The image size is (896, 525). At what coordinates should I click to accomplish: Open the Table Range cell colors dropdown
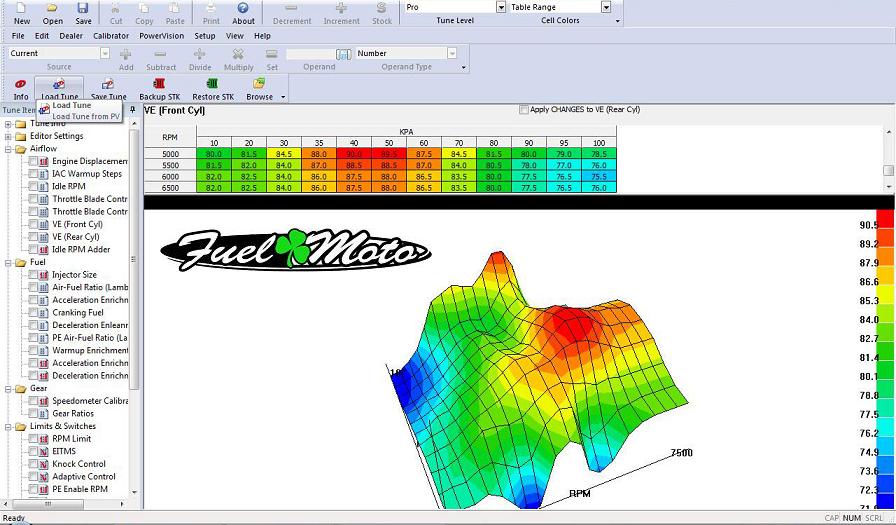point(606,7)
